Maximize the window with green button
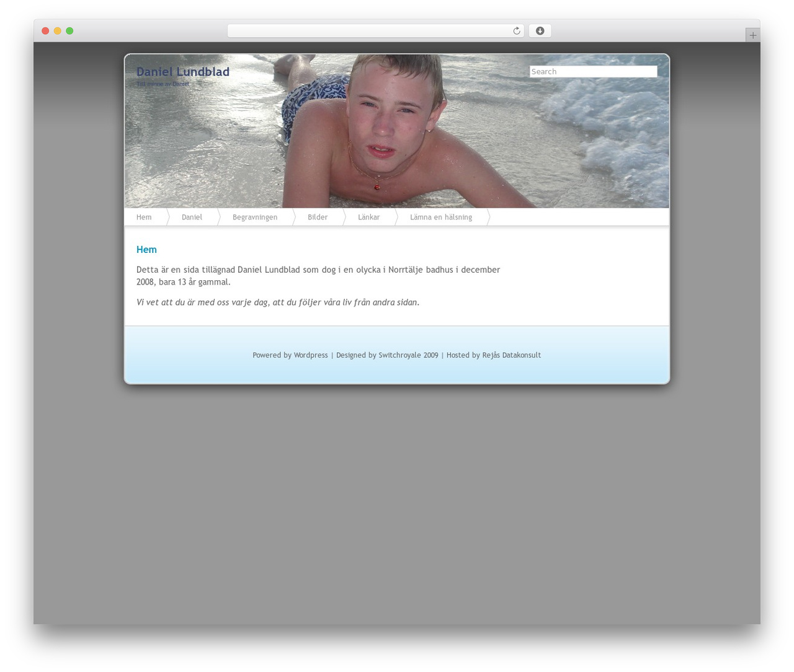Image resolution: width=794 pixels, height=672 pixels. click(x=69, y=31)
